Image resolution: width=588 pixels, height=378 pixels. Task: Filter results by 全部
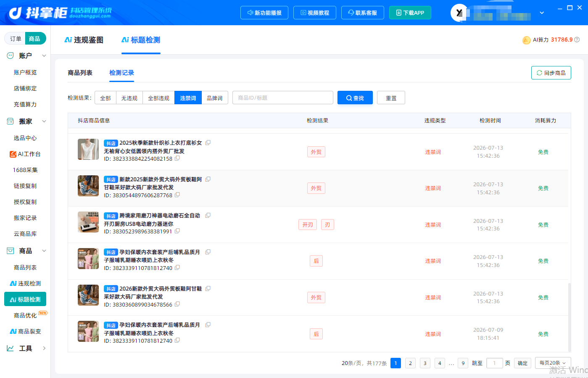click(105, 98)
